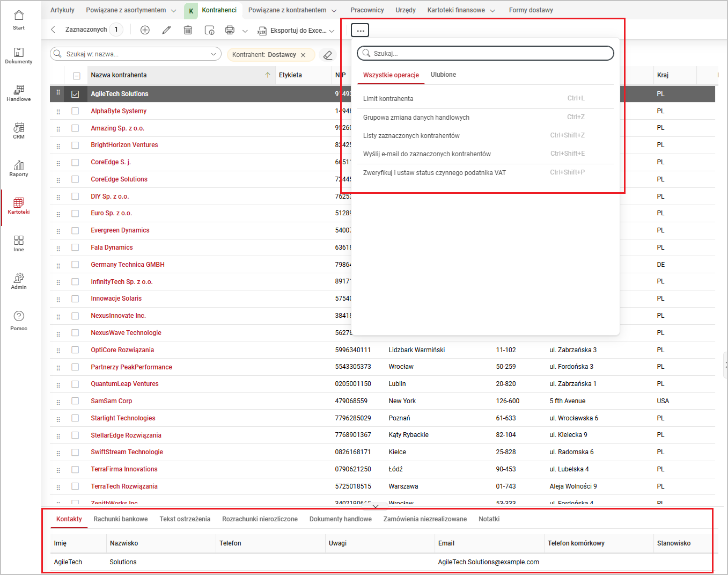
Task: Open the Raporty section in sidebar
Action: click(19, 168)
